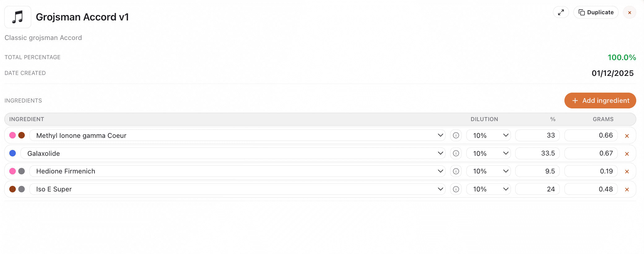Click the music note accord icon
This screenshot has height=254, width=644.
tap(17, 17)
